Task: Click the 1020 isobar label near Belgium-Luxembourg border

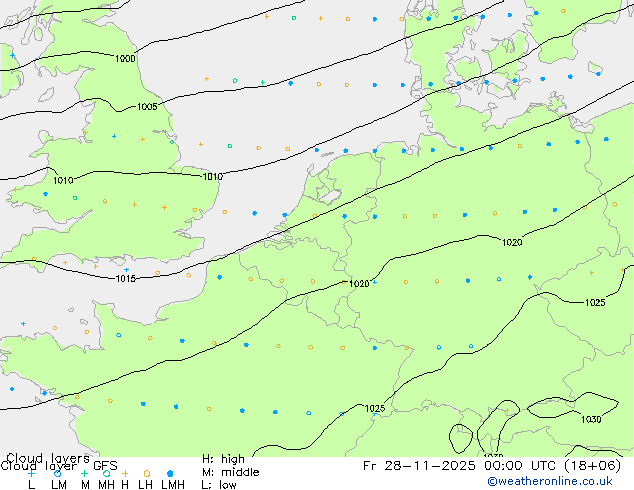Action: click(359, 284)
